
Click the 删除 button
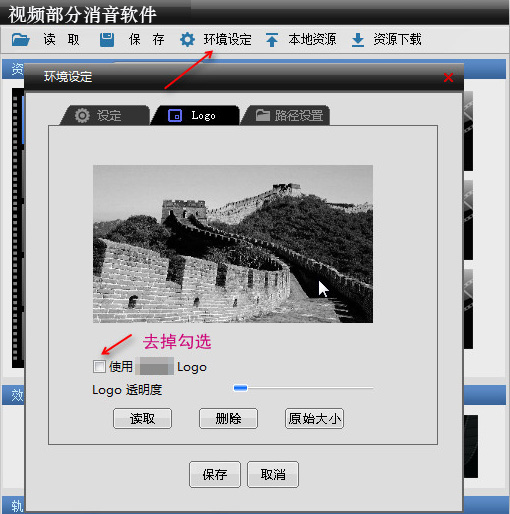tap(228, 418)
